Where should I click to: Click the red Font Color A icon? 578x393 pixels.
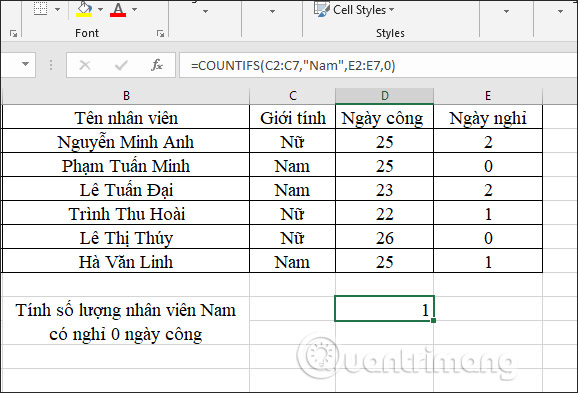point(118,9)
